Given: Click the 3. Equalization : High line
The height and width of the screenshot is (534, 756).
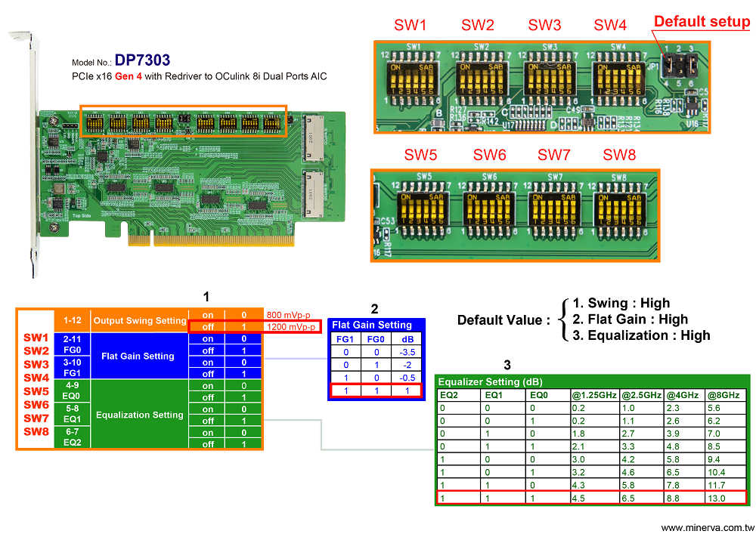Looking at the screenshot, I should click(x=642, y=335).
